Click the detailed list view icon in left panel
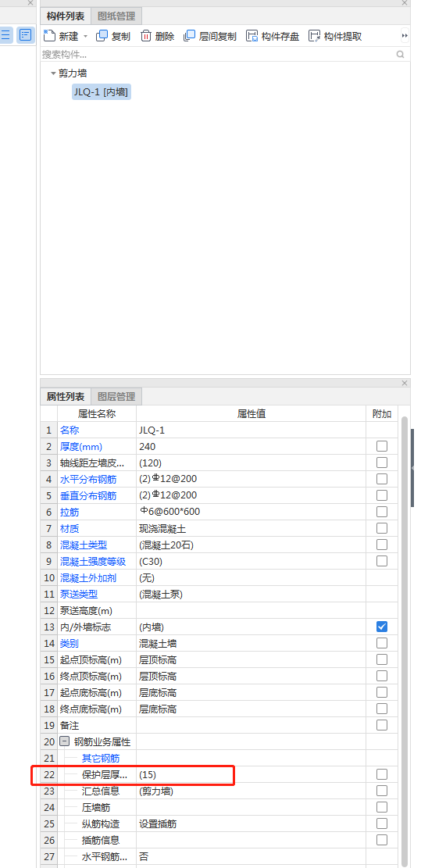 coord(26,35)
